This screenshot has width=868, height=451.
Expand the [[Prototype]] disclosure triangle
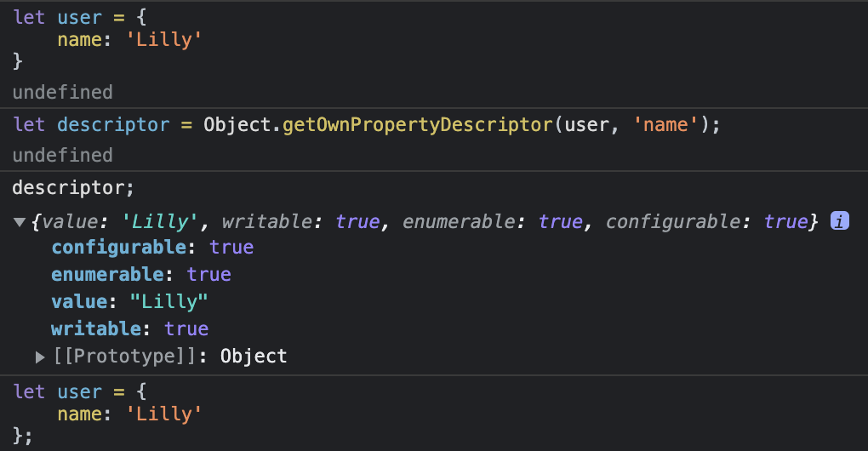[40, 357]
